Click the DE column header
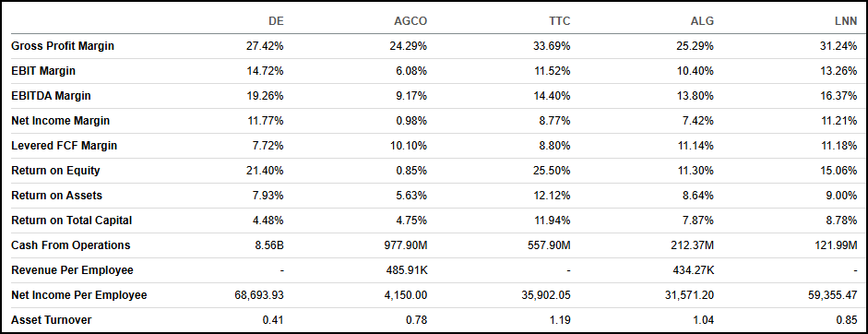 coord(276,21)
